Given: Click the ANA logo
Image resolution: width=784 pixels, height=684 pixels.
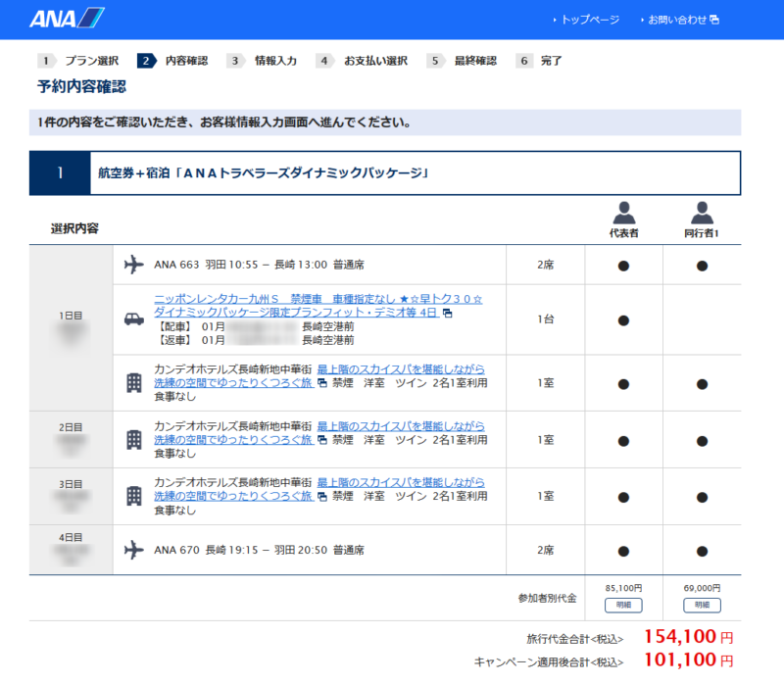Looking at the screenshot, I should tap(67, 19).
